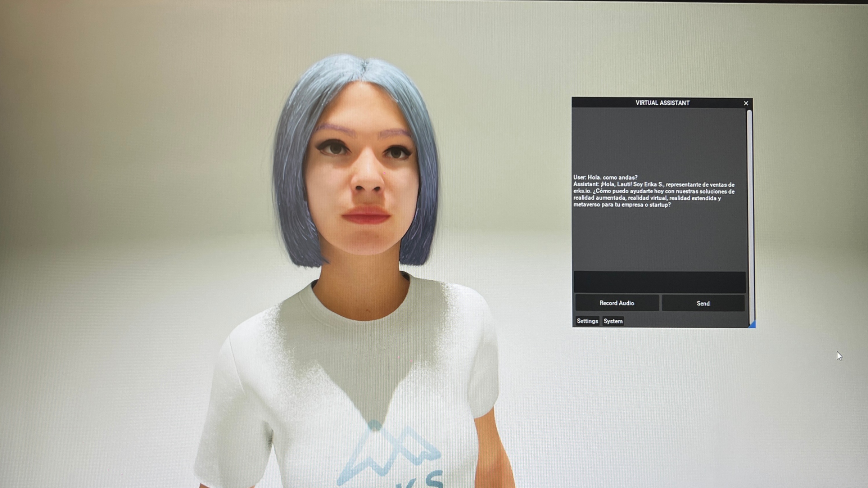
Task: Click the VIRTUAL ASSISTANT title bar
Action: point(662,103)
